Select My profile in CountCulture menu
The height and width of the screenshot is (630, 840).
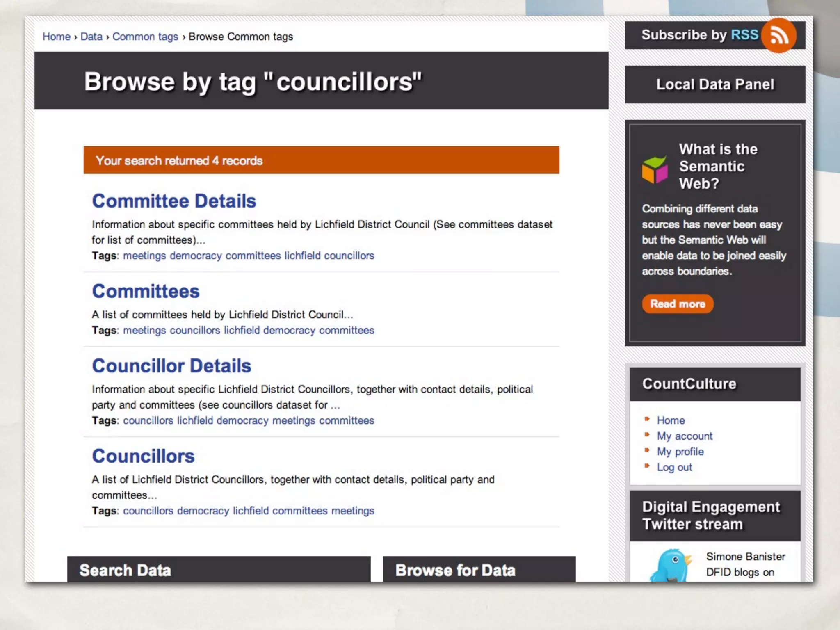680,452
